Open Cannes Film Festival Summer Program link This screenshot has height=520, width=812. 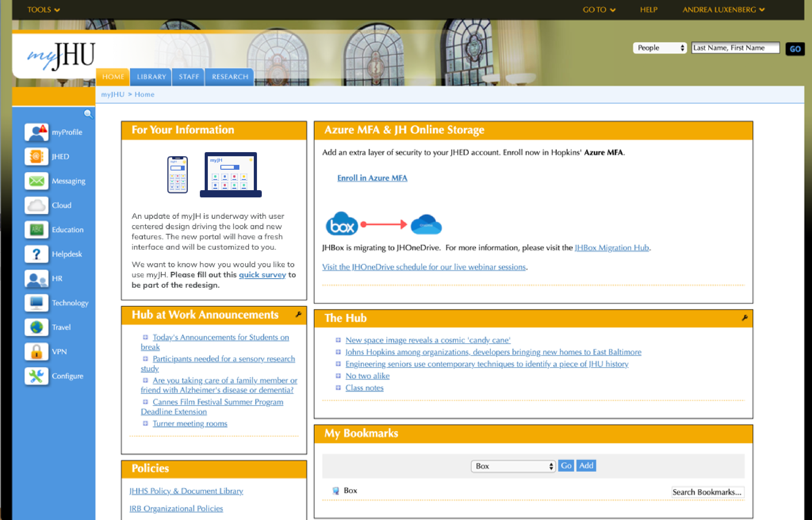212,407
